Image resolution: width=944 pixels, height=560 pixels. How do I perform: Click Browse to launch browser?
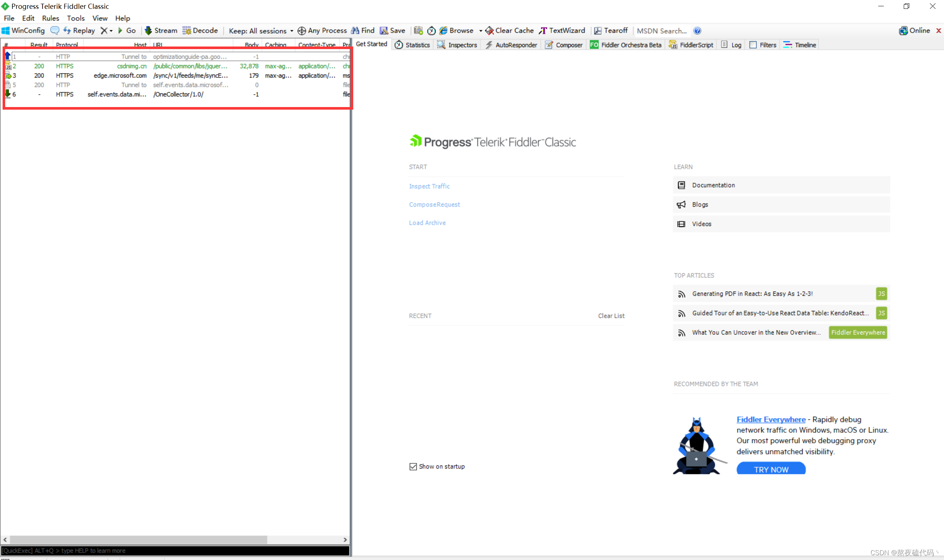coord(457,31)
